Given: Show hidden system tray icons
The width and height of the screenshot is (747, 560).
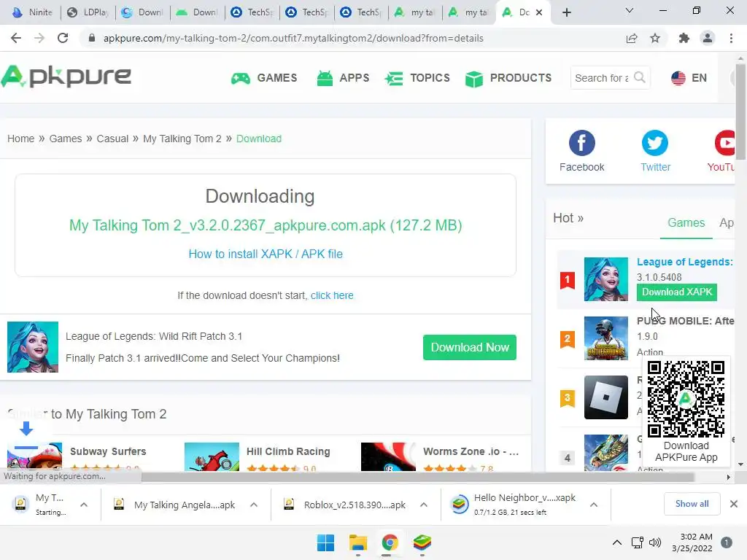Looking at the screenshot, I should pos(617,542).
